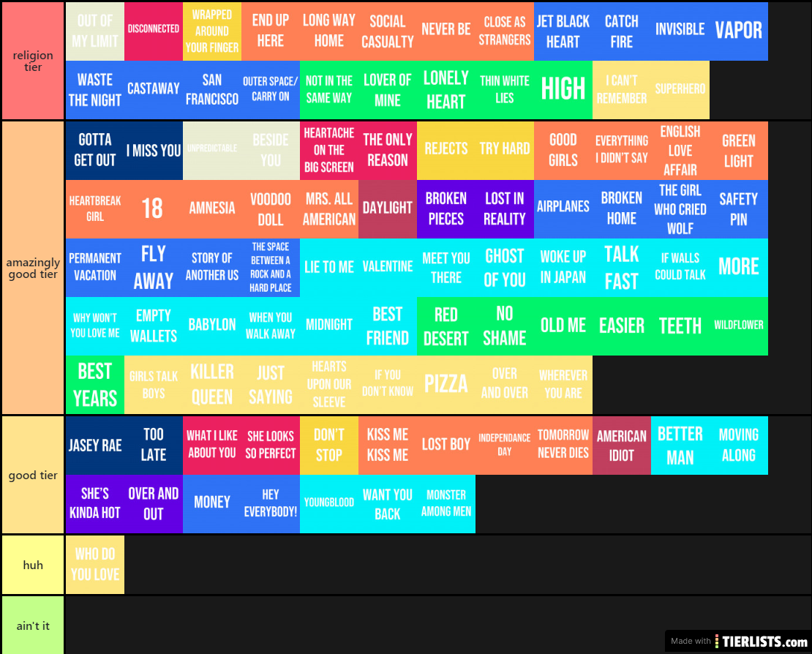Image resolution: width=812 pixels, height=654 pixels.
Task: Click the 'Green Light' tile
Action: (x=738, y=151)
